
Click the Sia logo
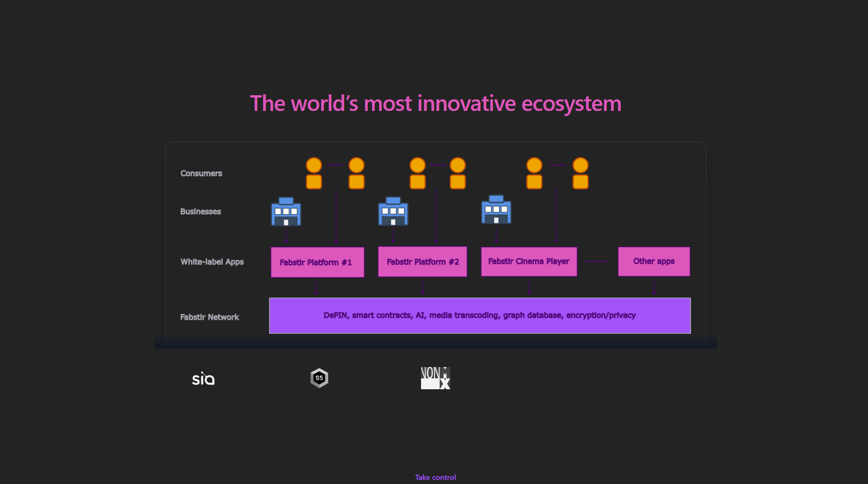click(x=203, y=379)
